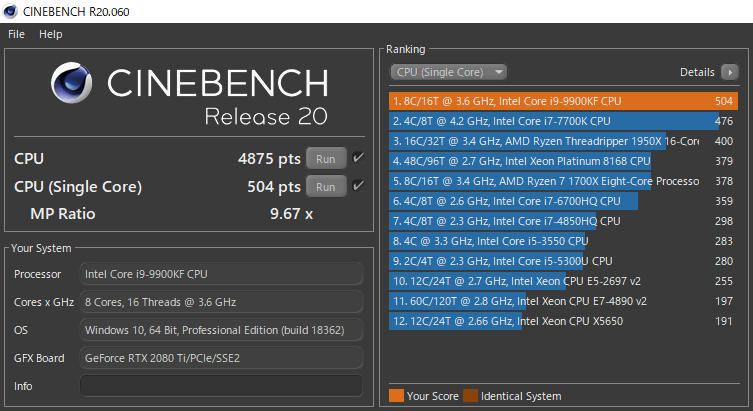Click the score 476 in ranking
This screenshot has width=753, height=411.
[x=724, y=121]
